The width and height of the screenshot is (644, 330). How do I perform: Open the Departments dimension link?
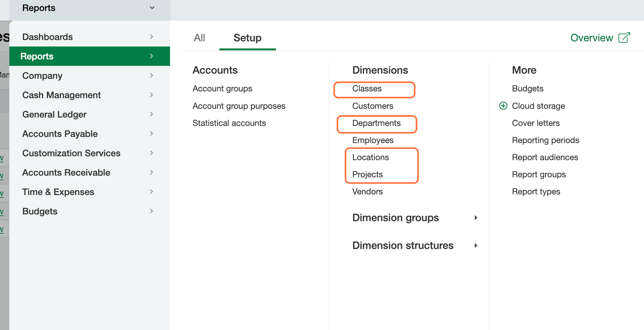pyautogui.click(x=376, y=123)
